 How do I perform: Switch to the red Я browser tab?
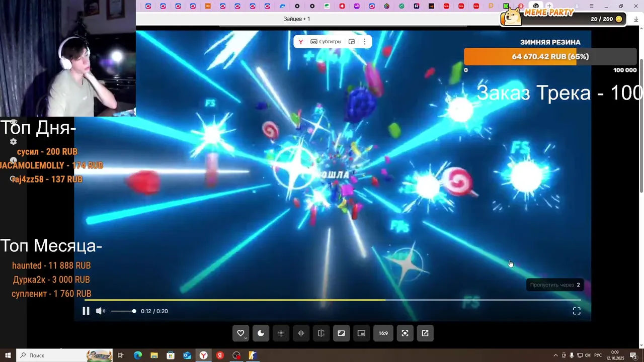[521, 6]
